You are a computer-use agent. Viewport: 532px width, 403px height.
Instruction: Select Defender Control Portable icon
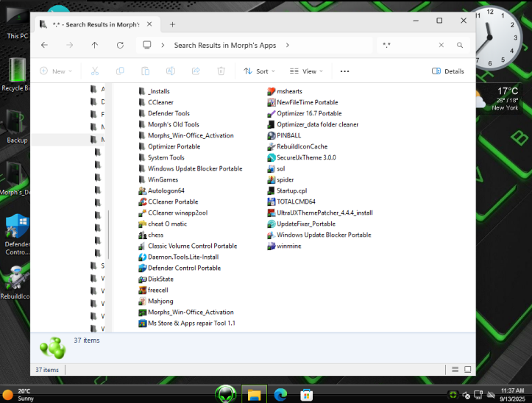(x=142, y=268)
